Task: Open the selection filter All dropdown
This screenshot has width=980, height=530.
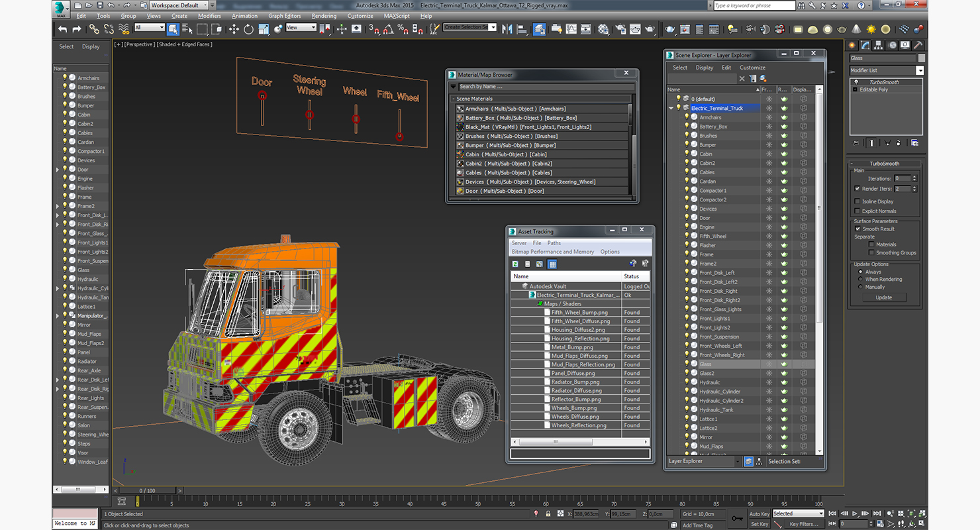Action: coord(149,28)
